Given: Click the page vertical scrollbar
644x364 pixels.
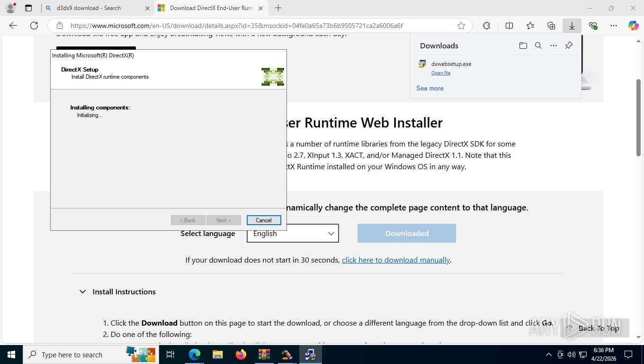Looking at the screenshot, I should pyautogui.click(x=638, y=118).
